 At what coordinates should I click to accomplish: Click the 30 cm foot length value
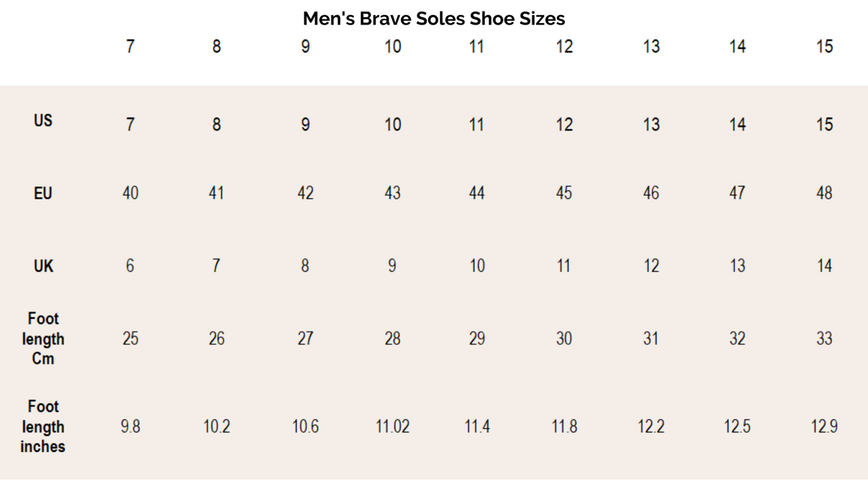tap(564, 338)
